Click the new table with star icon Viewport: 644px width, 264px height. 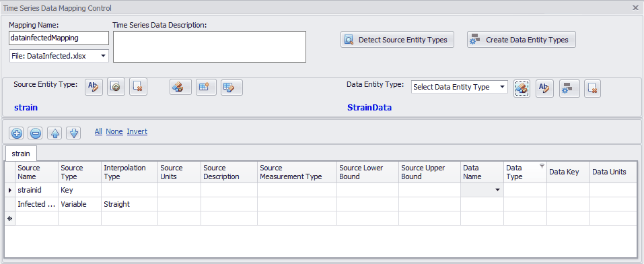[206, 87]
